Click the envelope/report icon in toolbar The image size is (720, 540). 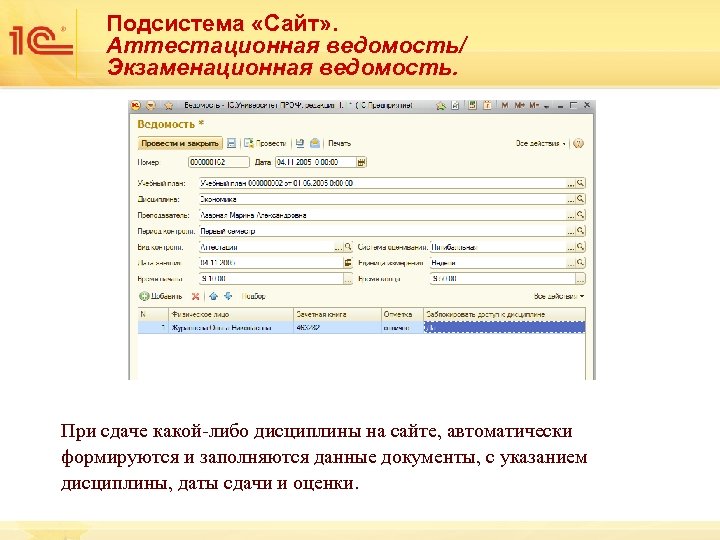(x=315, y=143)
